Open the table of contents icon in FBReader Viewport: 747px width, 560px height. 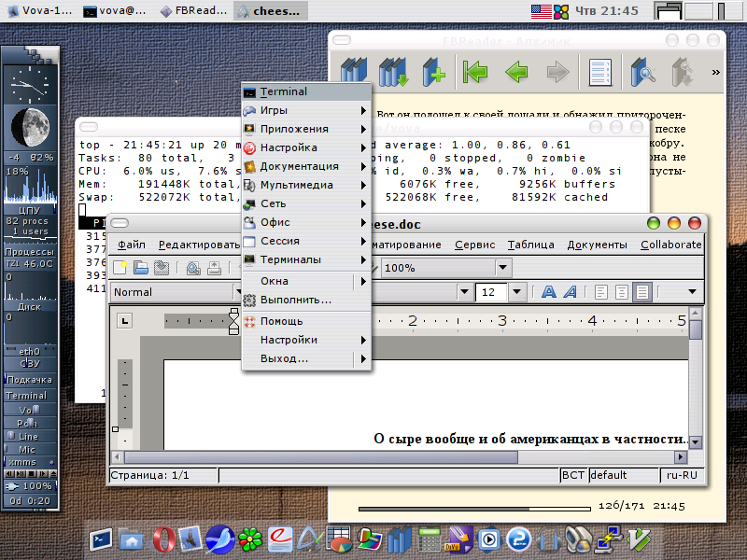[x=599, y=72]
